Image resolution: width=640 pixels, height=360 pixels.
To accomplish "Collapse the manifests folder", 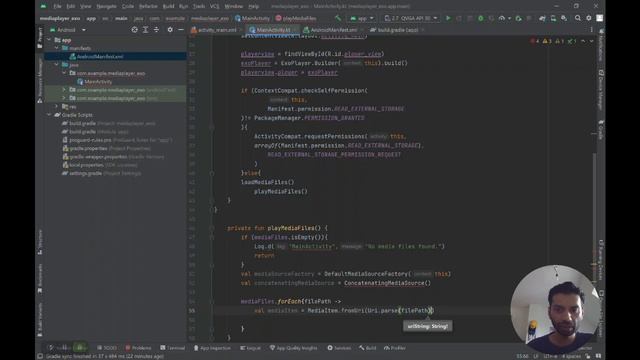I will pyautogui.click(x=57, y=48).
